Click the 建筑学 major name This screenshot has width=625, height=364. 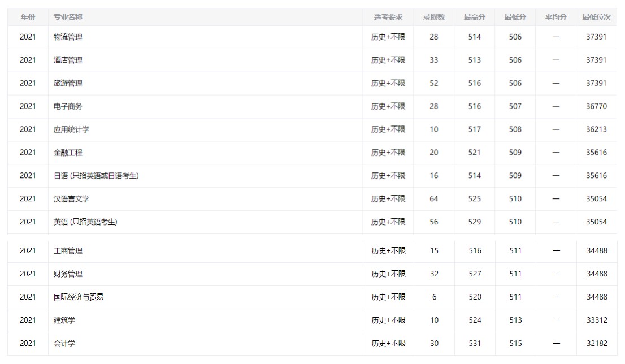(64, 320)
